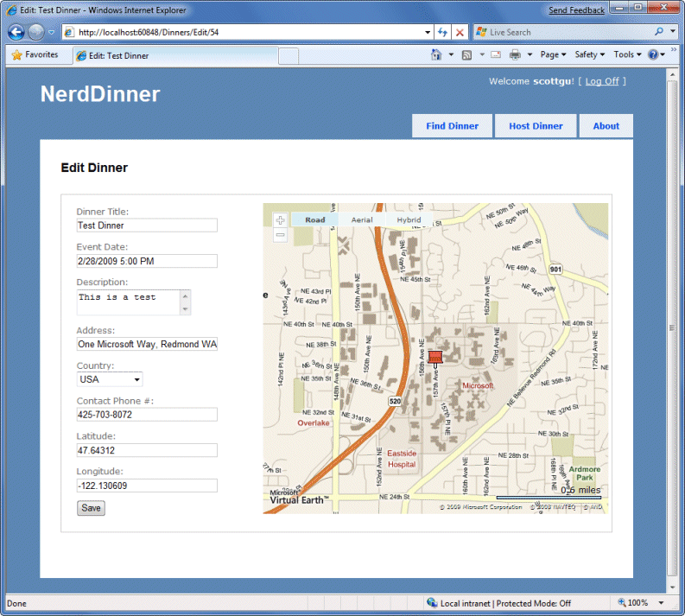Screen dimensions: 685x616
Task: Click the Description scroll up arrow
Action: pyautogui.click(x=185, y=296)
